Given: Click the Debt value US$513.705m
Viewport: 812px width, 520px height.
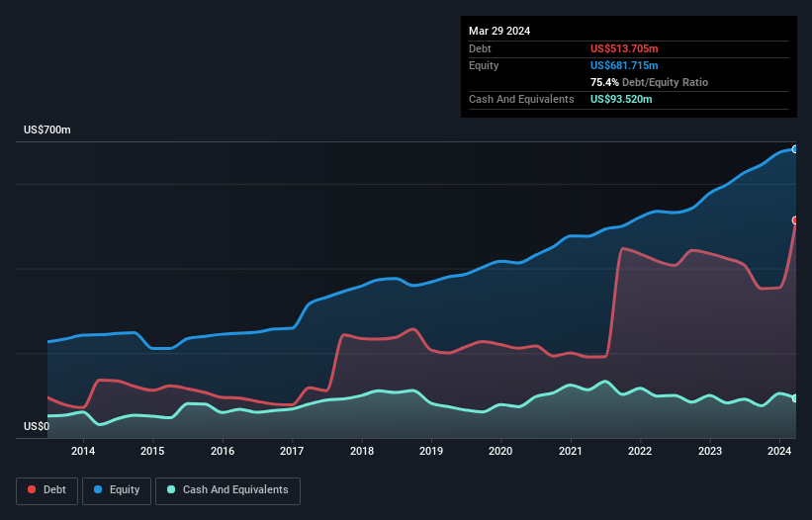Looking at the screenshot, I should click(624, 48).
